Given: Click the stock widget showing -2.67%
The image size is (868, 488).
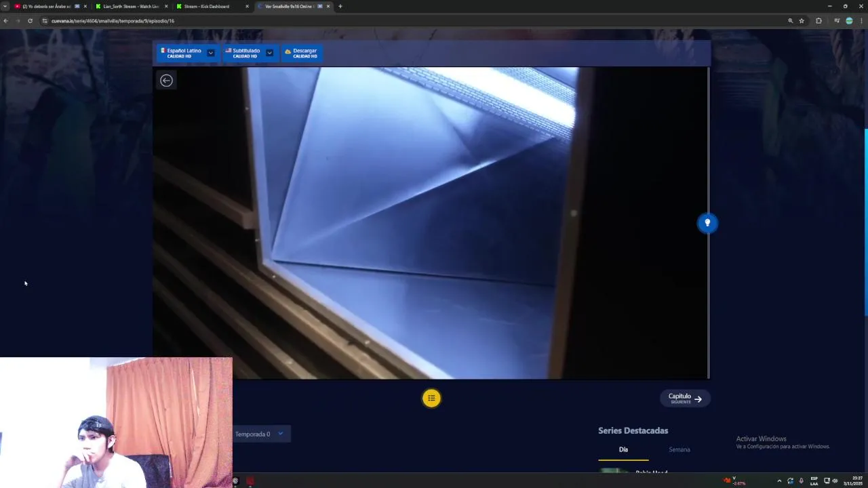Looking at the screenshot, I should click(734, 481).
